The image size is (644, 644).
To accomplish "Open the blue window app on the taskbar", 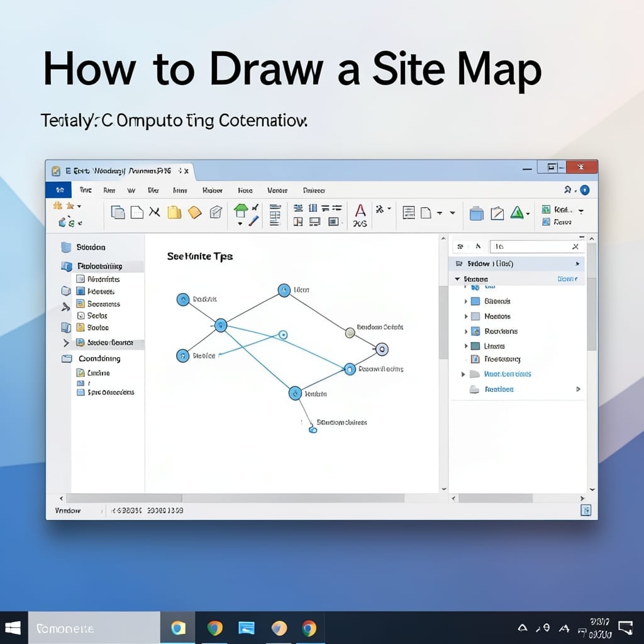I will point(247,628).
